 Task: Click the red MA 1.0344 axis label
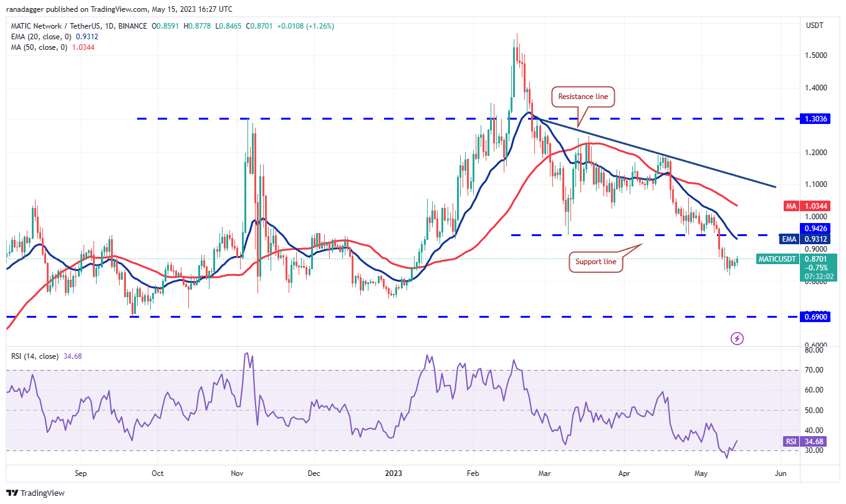[808, 205]
